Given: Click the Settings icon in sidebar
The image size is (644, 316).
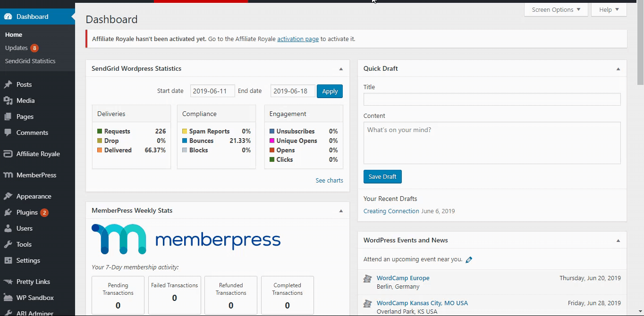Looking at the screenshot, I should pos(8,260).
